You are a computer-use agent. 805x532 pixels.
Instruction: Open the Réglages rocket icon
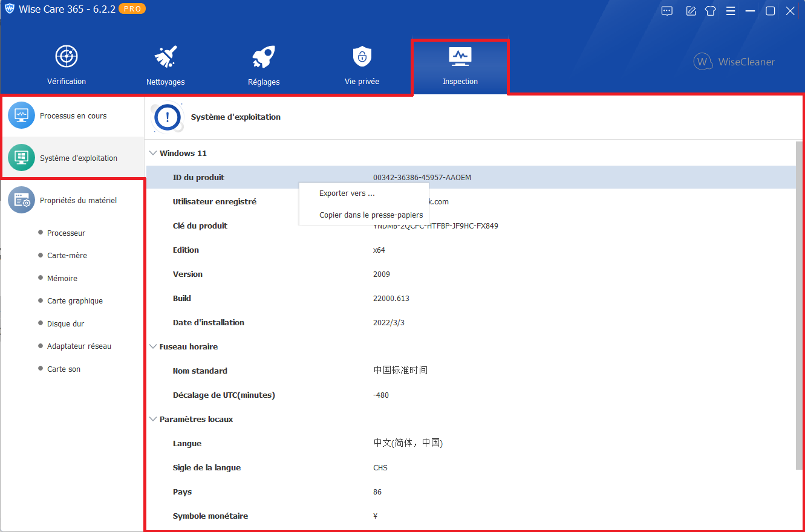(264, 57)
